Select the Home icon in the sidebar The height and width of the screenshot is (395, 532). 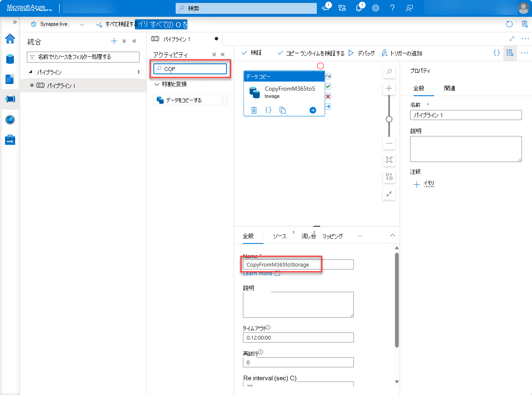[x=10, y=39]
